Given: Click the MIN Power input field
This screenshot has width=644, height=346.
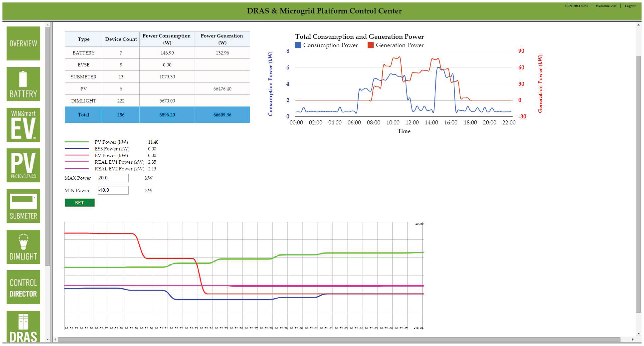Looking at the screenshot, I should pyautogui.click(x=113, y=190).
